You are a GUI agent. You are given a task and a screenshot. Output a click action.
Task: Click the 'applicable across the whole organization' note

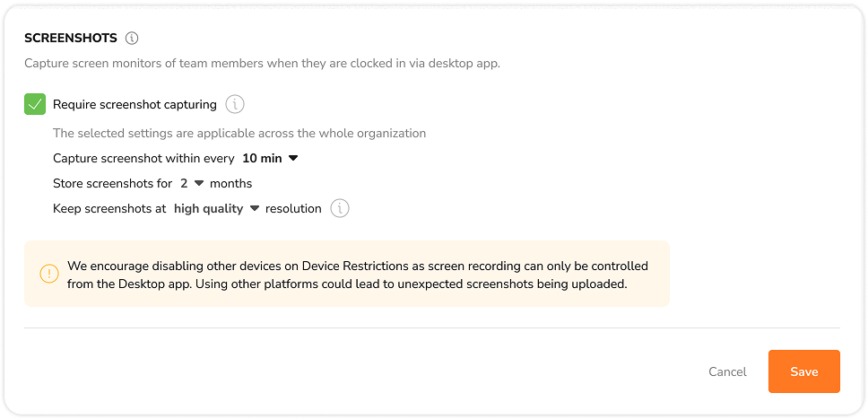point(239,134)
